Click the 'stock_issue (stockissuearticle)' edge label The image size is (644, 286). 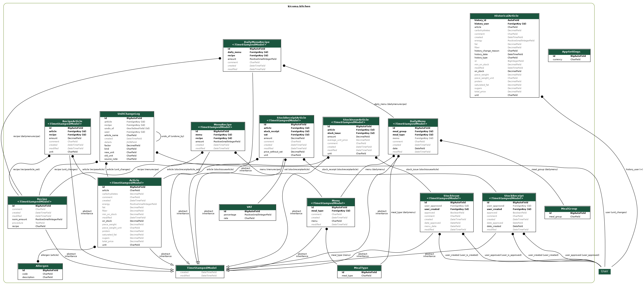click(423, 170)
